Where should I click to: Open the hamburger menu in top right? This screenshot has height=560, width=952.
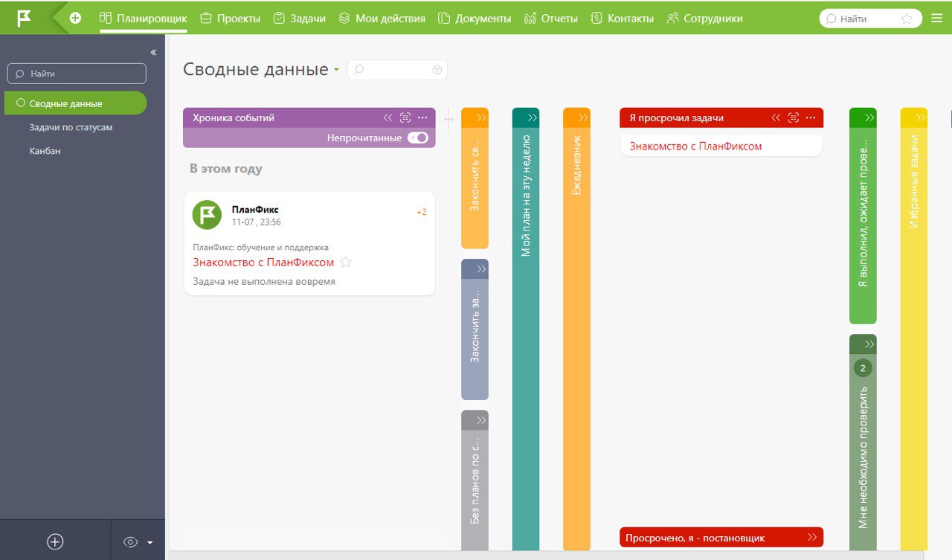(936, 19)
